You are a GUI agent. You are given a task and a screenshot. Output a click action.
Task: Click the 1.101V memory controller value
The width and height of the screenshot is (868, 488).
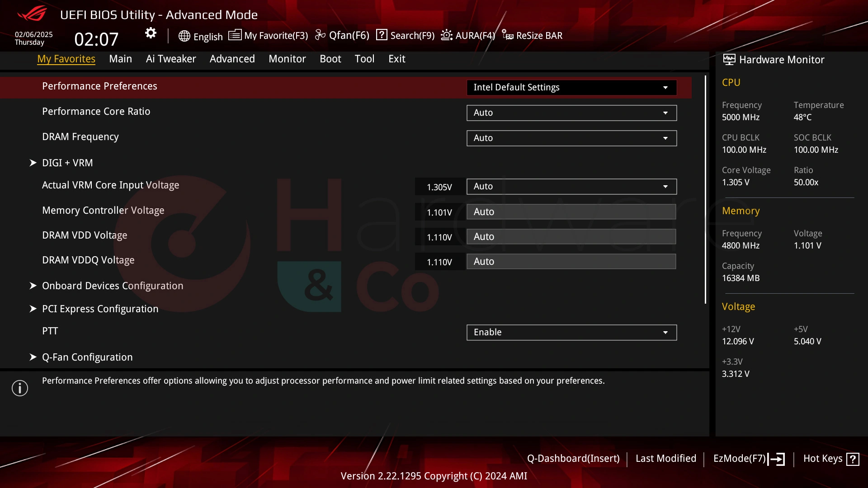tap(439, 212)
